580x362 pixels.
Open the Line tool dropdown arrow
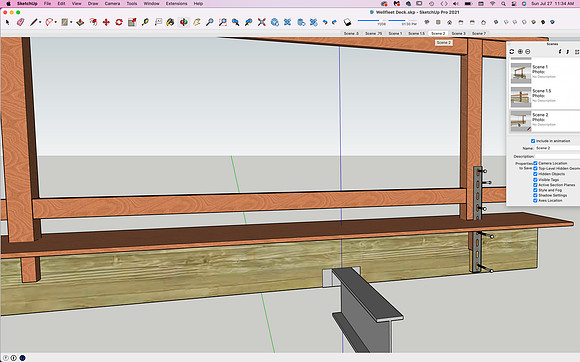[x=40, y=23]
